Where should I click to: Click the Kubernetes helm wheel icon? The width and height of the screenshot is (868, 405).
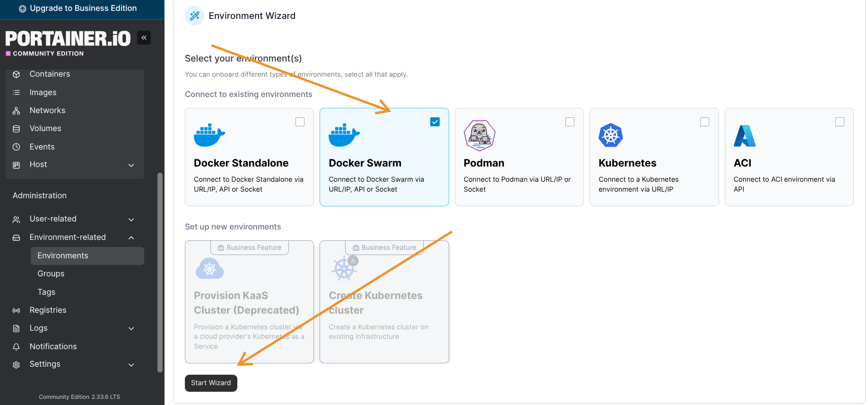click(610, 136)
